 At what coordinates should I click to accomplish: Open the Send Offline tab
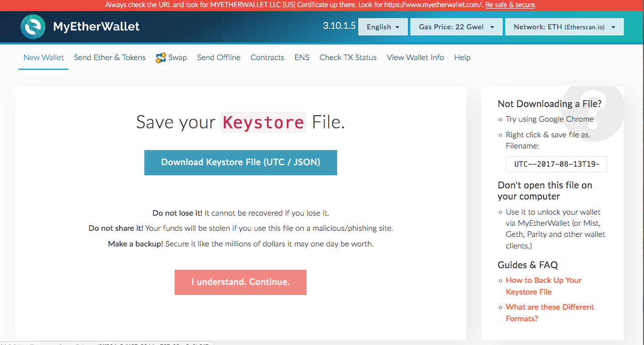[x=219, y=58]
